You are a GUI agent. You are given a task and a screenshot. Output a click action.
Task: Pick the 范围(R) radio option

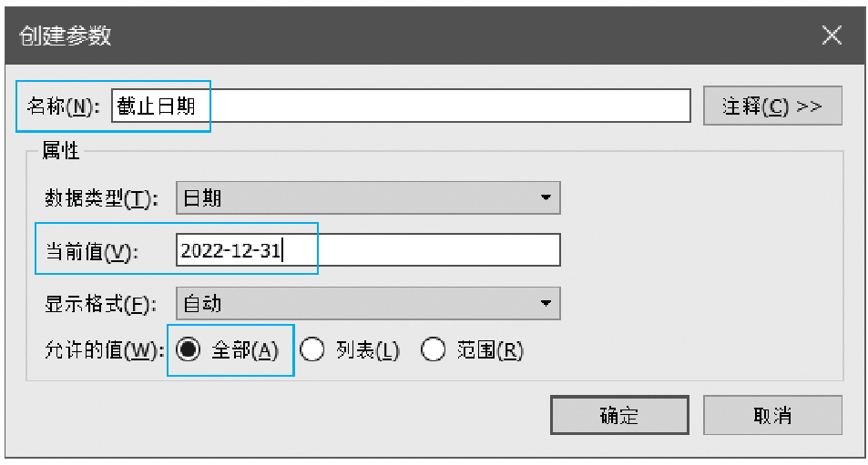click(x=433, y=351)
